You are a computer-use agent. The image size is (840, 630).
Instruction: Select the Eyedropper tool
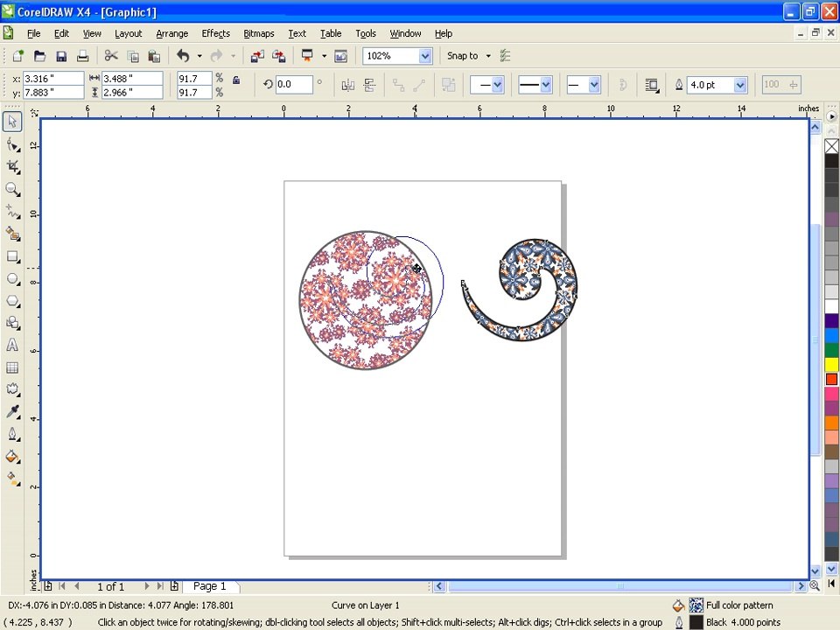coord(12,411)
